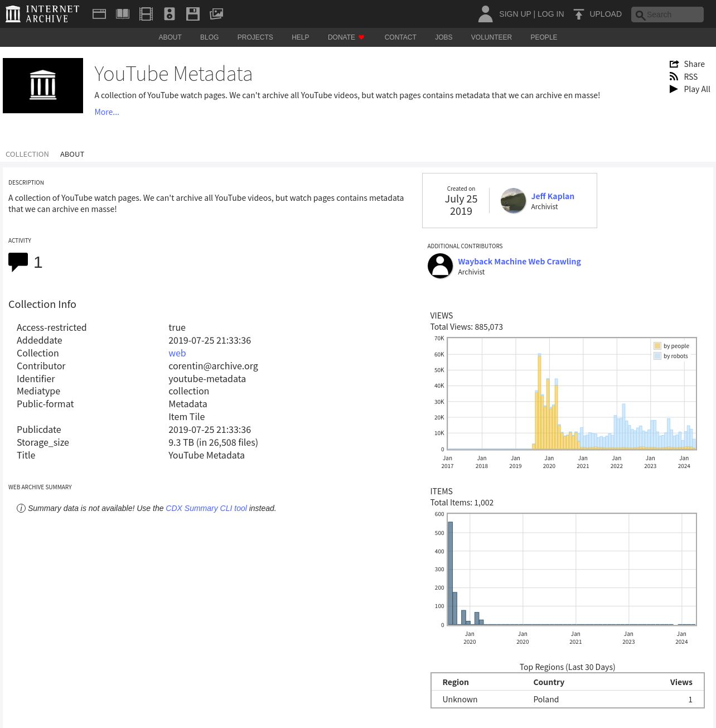Viewport: 716px width, 728px height.
Task: Open the Audio speaker icon
Action: tap(170, 14)
